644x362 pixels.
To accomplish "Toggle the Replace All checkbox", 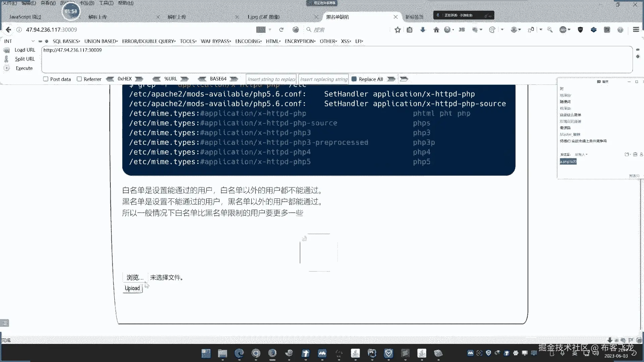I will coord(354,79).
